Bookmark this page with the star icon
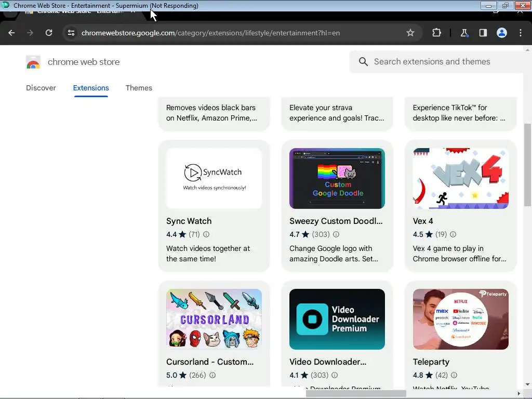The width and height of the screenshot is (532, 399). point(410,33)
